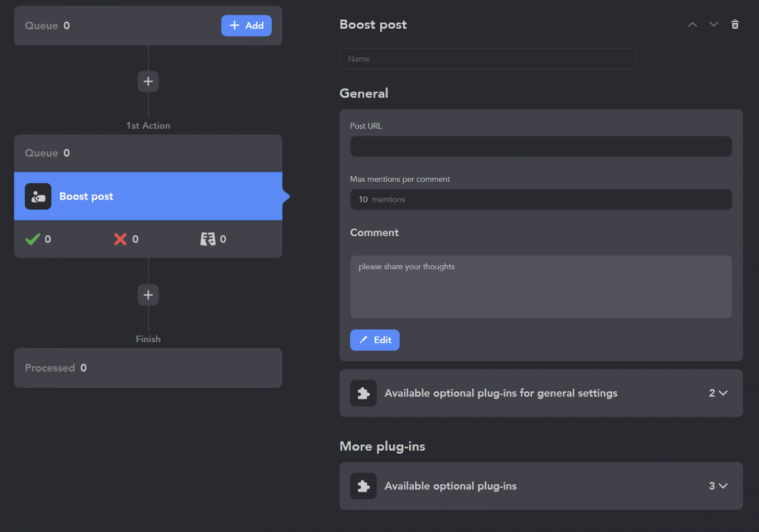
Task: Expand Available optional plug-ins under More plug-ins
Action: point(718,486)
